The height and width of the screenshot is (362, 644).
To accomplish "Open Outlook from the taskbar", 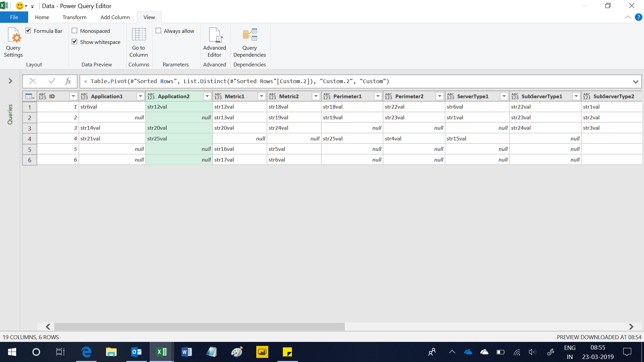I will click(137, 352).
